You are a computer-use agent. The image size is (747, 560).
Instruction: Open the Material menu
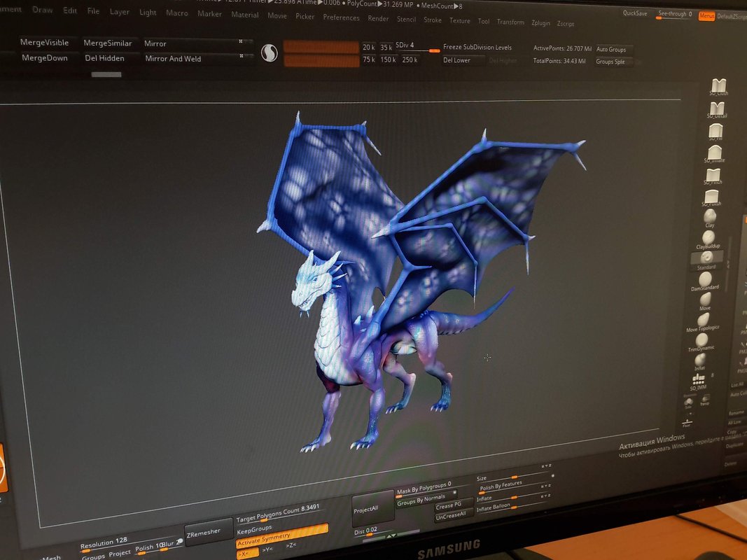[245, 15]
